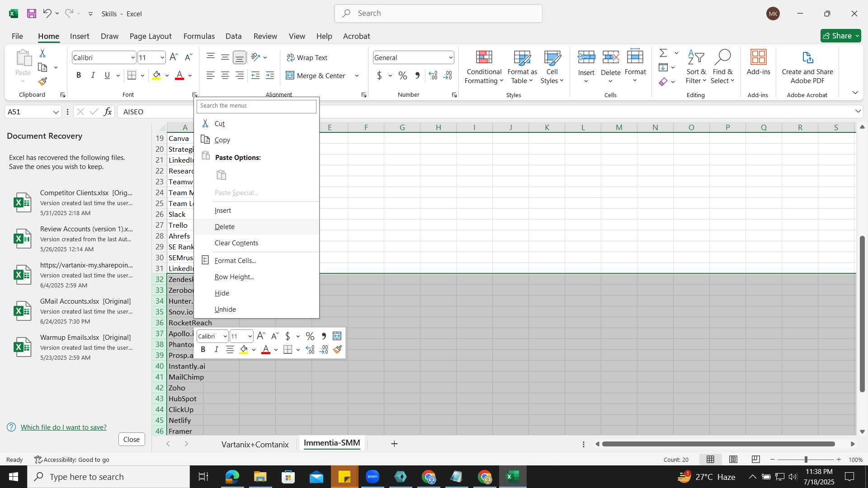868x488 pixels.
Task: Choose Delete from context menu
Action: click(x=256, y=227)
